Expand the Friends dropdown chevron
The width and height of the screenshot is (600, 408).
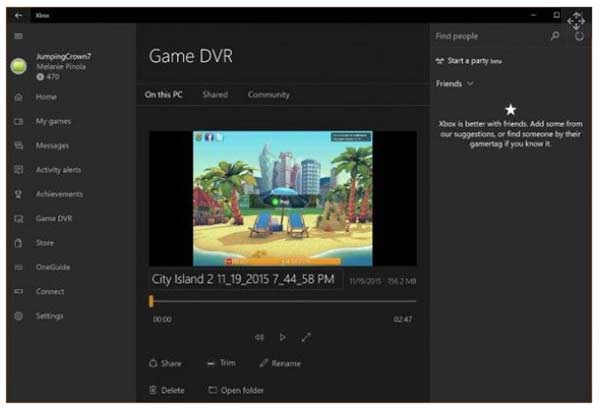(470, 83)
